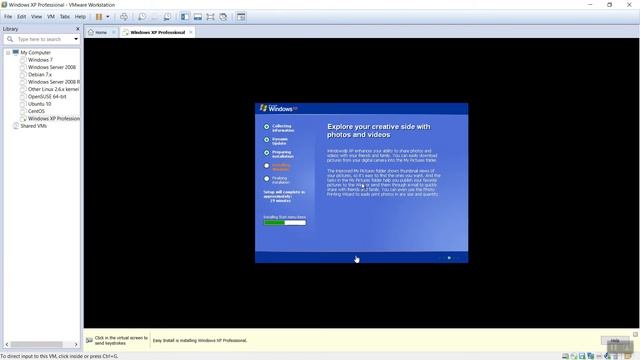This screenshot has height=360, width=640.
Task: Click the 'Explore your creative side' heading
Action: coord(379,131)
